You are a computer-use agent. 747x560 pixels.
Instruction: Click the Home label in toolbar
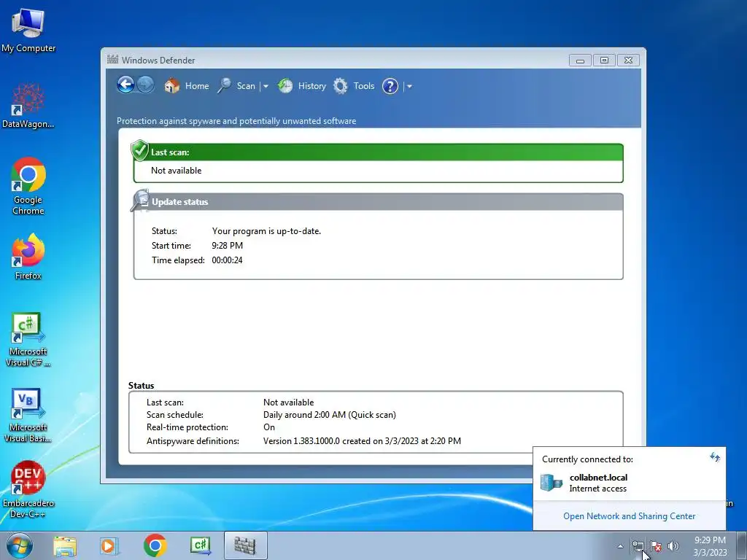[197, 86]
